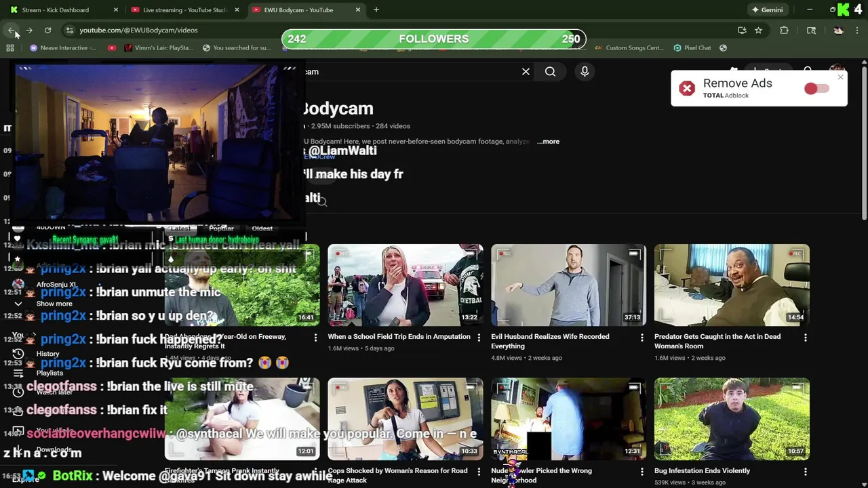
Task: Click the channel search magnifier below header
Action: (x=322, y=201)
